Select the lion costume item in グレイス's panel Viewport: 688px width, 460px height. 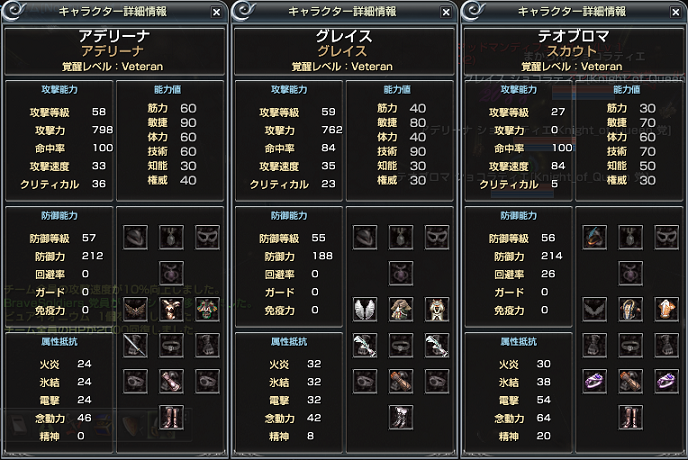(x=437, y=309)
